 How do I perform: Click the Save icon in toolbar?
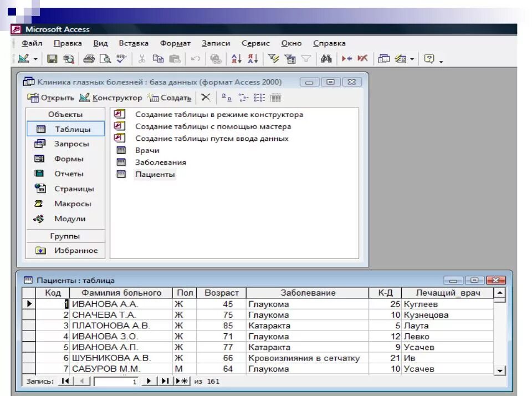coord(52,59)
